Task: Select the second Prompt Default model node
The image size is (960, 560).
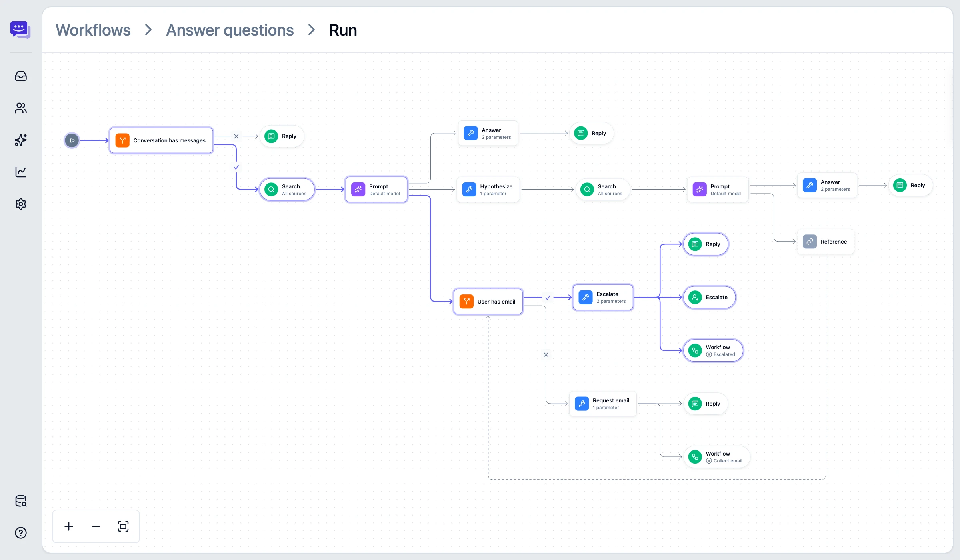Action: point(718,190)
